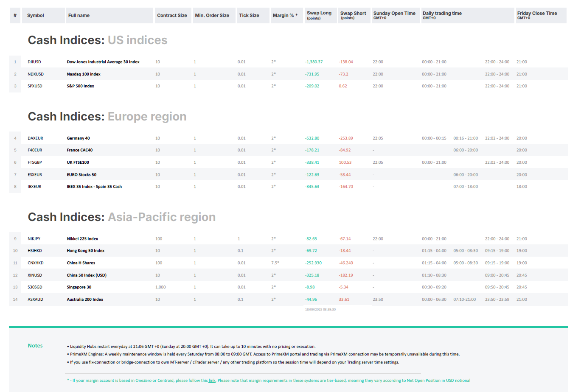Click swap short value -253.89
This screenshot has width=581, height=392.
[x=346, y=138]
